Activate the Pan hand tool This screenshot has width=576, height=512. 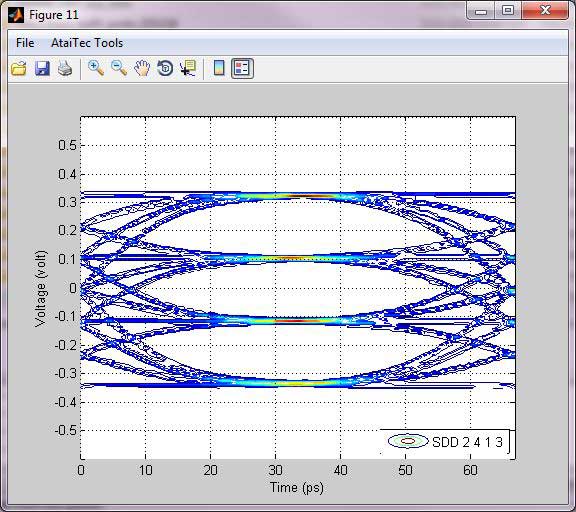pyautogui.click(x=142, y=68)
